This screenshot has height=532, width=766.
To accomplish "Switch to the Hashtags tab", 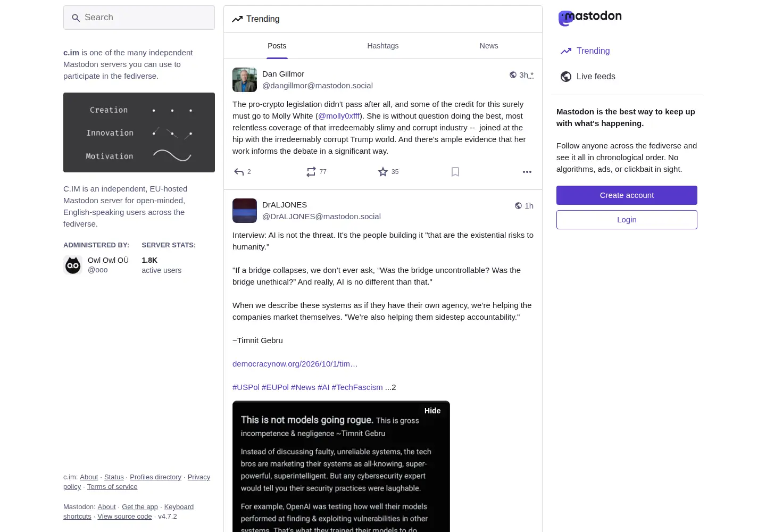I will point(383,46).
